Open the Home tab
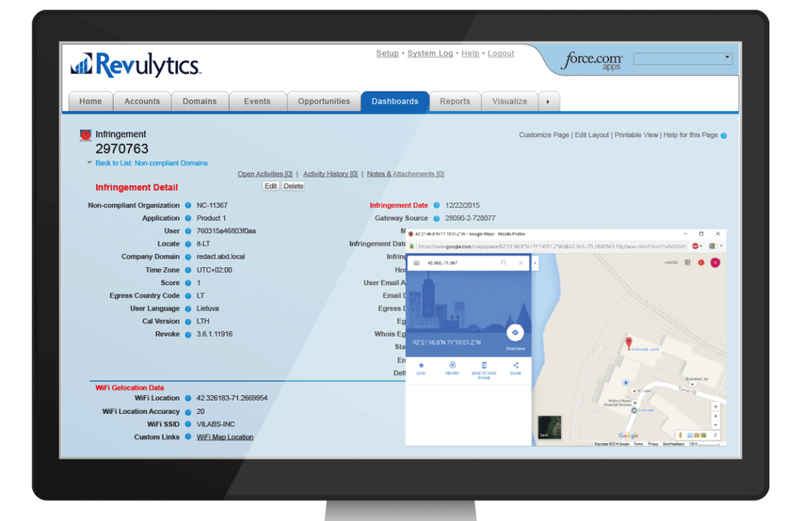 coord(91,101)
